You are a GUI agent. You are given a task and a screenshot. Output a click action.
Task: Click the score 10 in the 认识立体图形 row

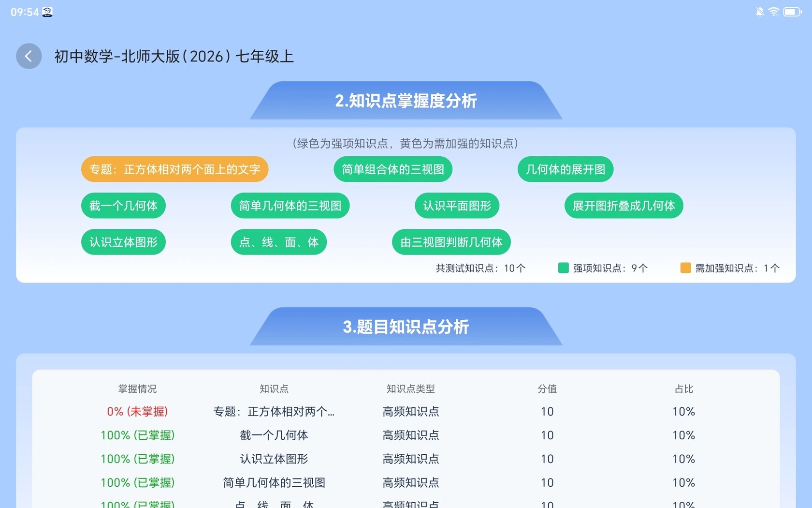547,459
